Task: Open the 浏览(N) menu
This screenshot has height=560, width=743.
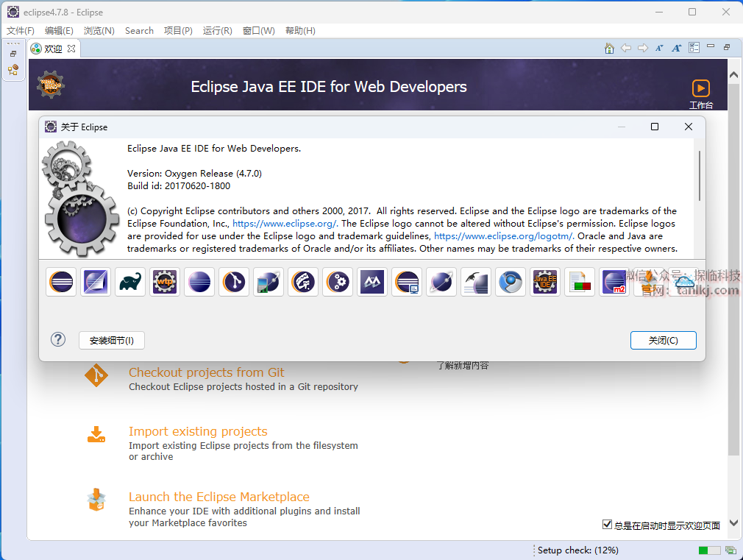Action: click(x=99, y=31)
